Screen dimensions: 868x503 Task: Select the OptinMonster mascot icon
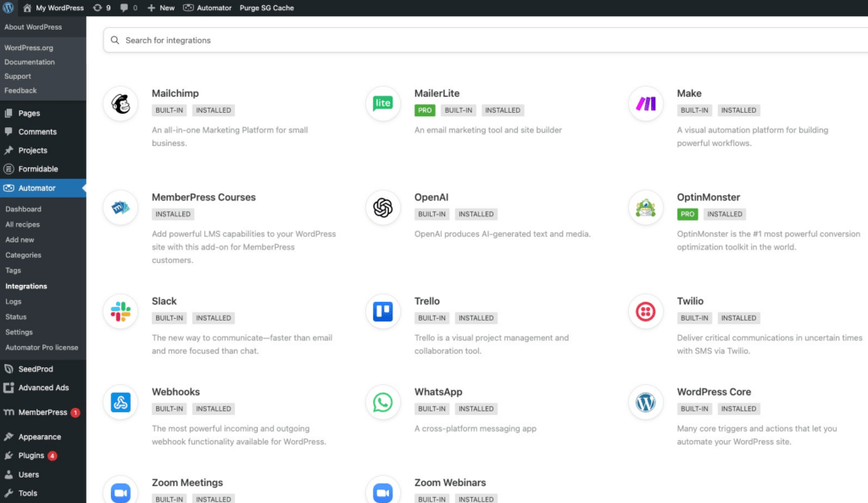coord(646,208)
